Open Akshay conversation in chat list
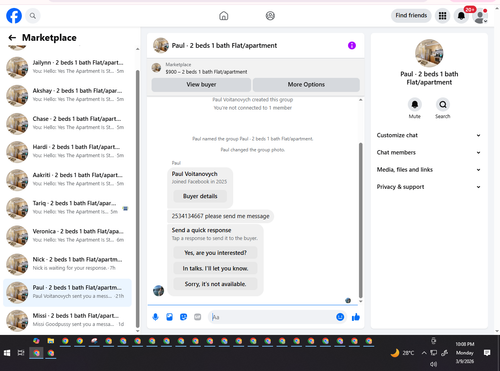Viewport: 500px width, 371px height. 67,95
